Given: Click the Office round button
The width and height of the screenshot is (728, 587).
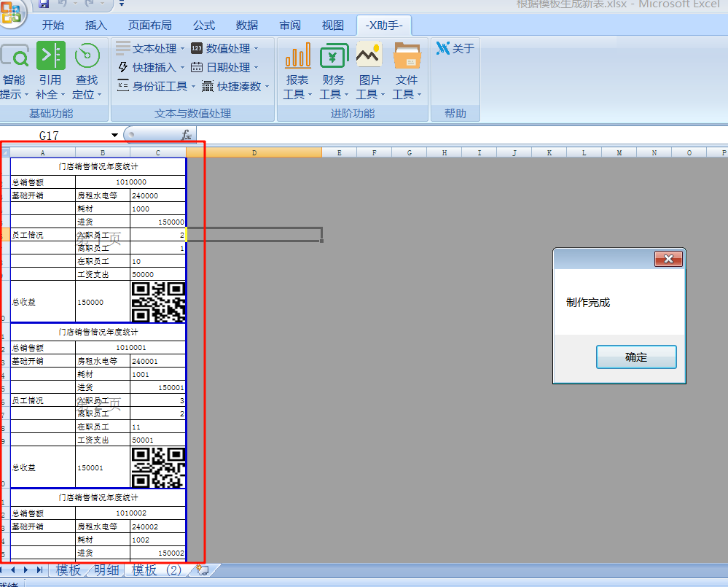Looking at the screenshot, I should [11, 7].
